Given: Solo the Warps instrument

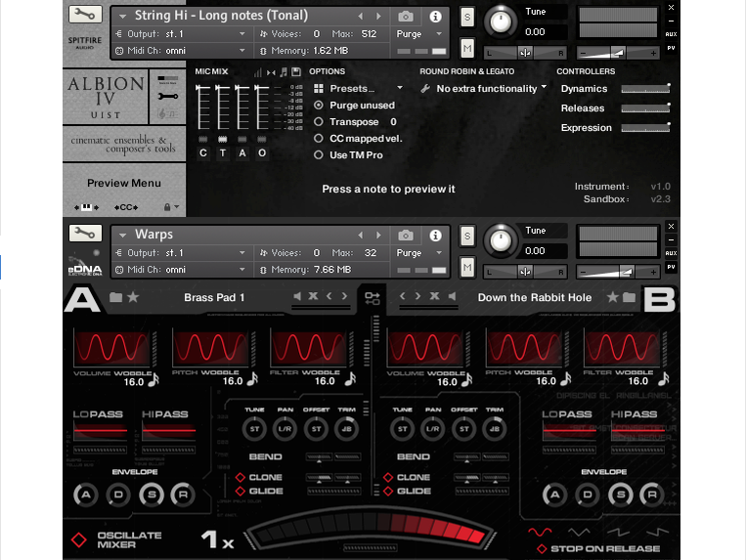Looking at the screenshot, I should 467,237.
